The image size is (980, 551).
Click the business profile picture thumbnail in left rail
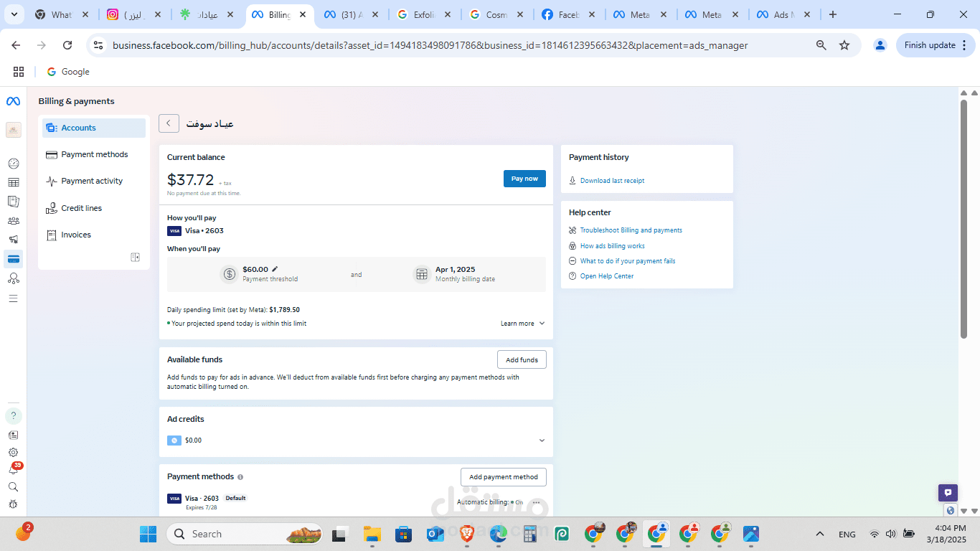13,130
